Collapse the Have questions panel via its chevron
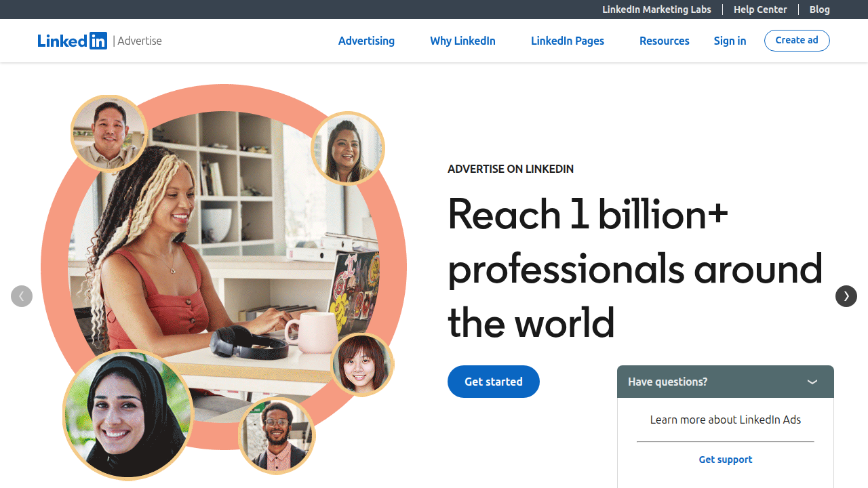The height and width of the screenshot is (488, 868). tap(812, 382)
